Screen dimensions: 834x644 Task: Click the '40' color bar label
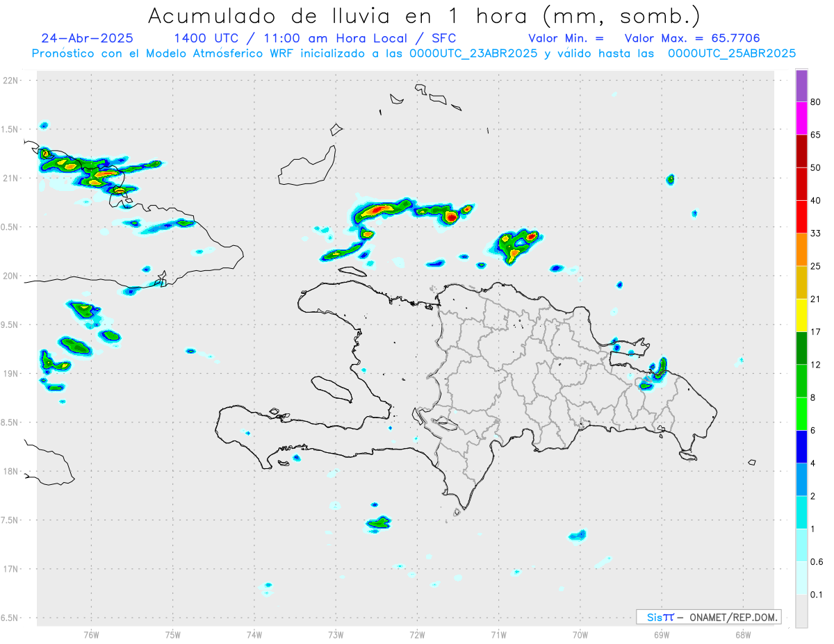(x=815, y=201)
